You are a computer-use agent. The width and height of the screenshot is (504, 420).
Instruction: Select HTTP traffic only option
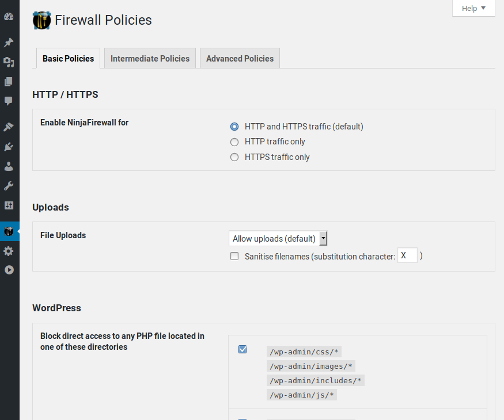click(234, 142)
